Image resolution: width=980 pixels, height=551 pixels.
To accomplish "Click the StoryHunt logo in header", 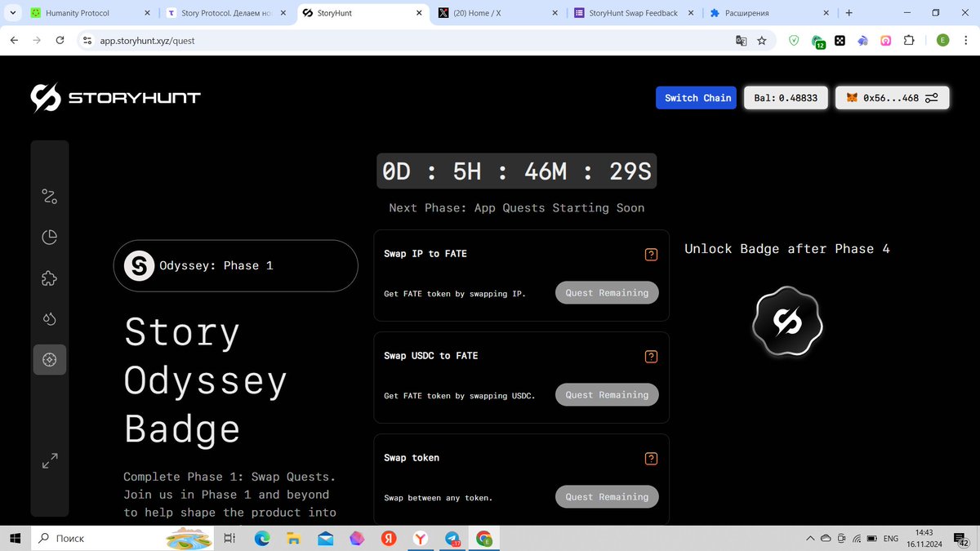I will tap(116, 98).
